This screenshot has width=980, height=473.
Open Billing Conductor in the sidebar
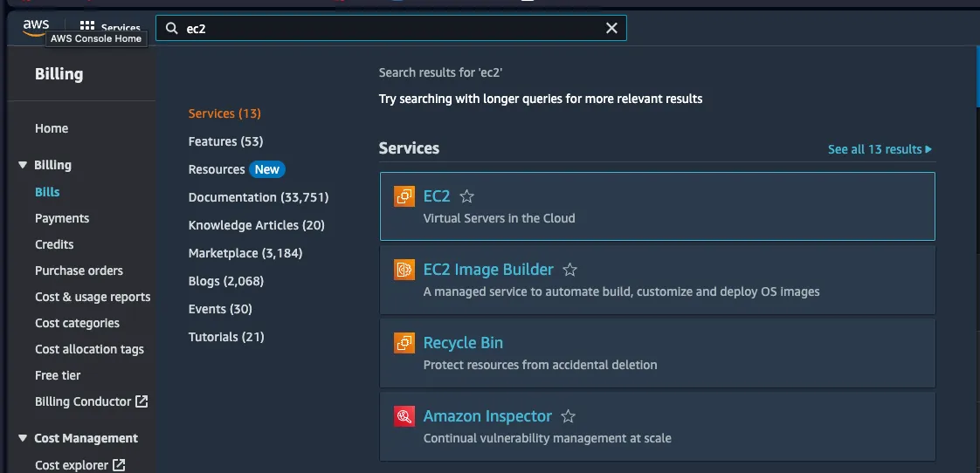pyautogui.click(x=83, y=401)
